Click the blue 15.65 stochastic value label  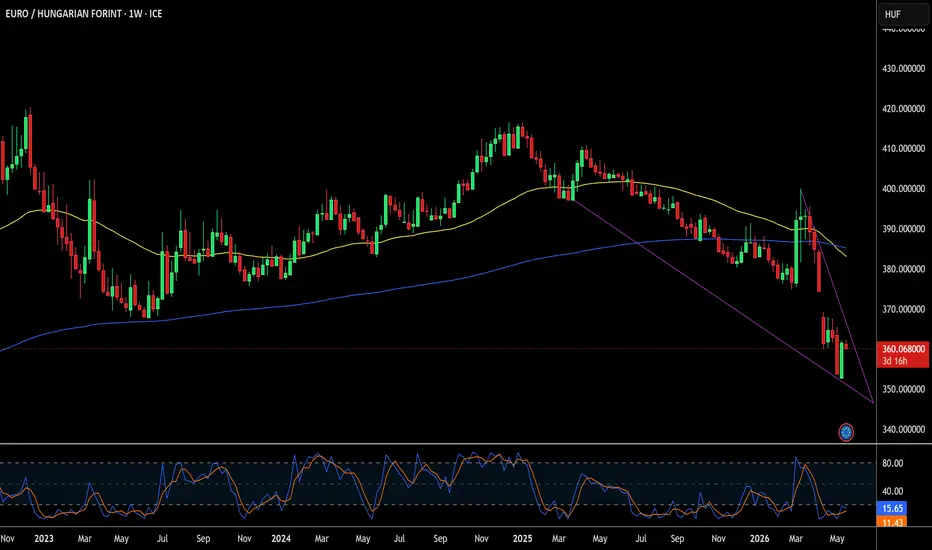[892, 508]
